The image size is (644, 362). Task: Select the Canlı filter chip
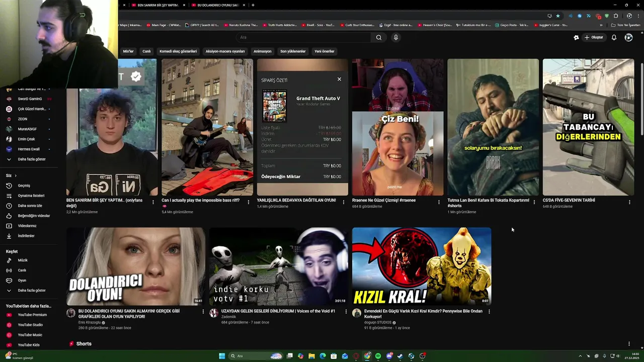146,51
